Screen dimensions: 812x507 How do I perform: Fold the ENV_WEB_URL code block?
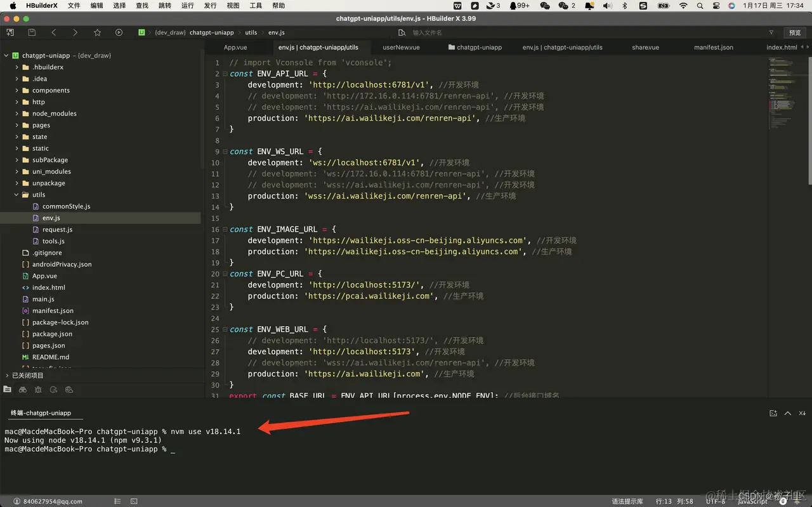click(x=225, y=329)
